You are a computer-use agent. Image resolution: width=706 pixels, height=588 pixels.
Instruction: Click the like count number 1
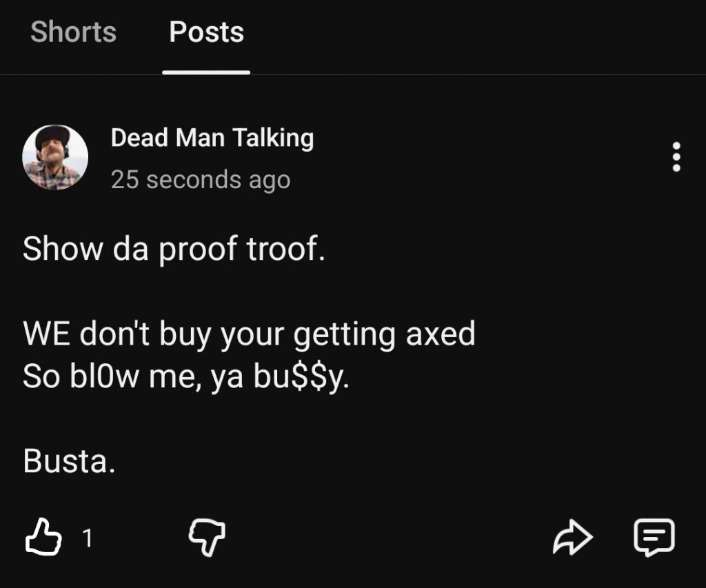pos(87,538)
